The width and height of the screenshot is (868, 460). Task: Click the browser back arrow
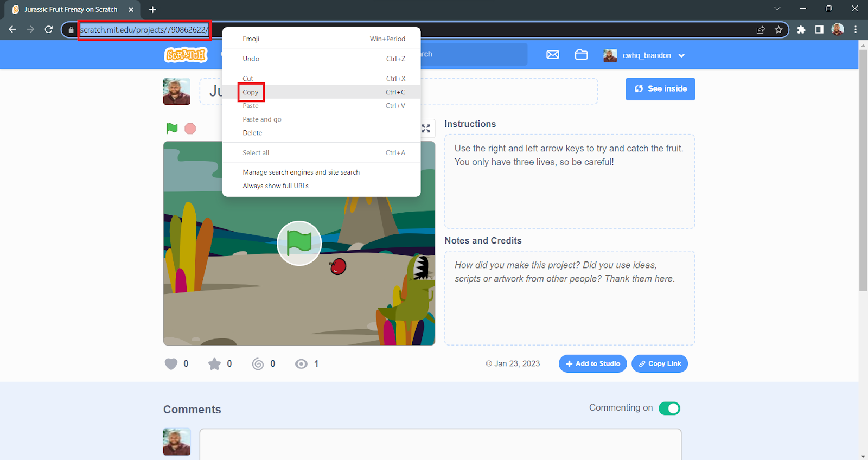(12, 29)
